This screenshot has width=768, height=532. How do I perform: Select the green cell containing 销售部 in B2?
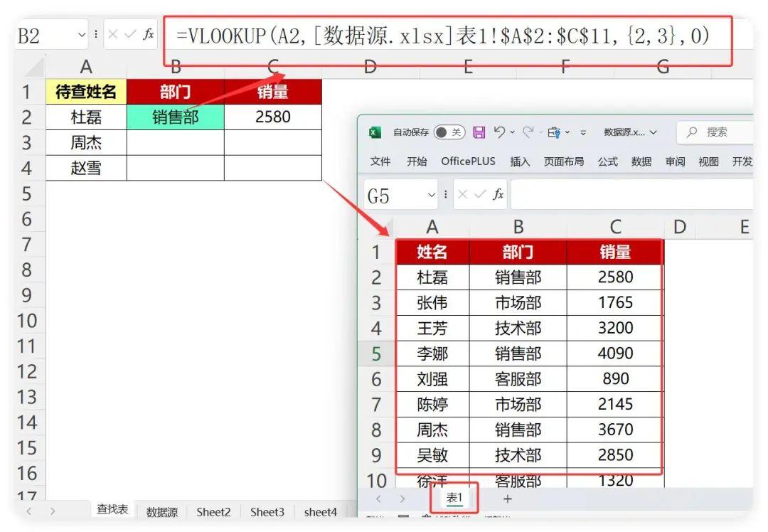click(x=175, y=117)
